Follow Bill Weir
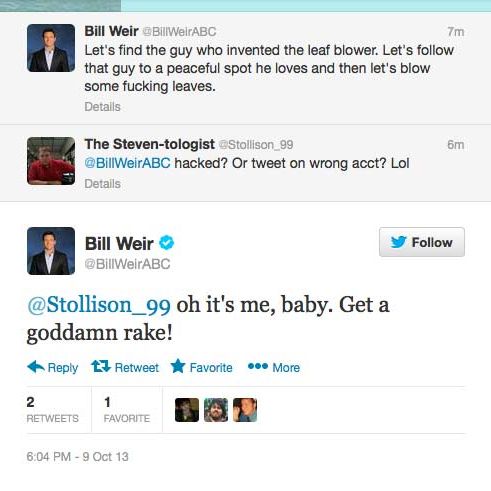The image size is (491, 491). tap(422, 242)
